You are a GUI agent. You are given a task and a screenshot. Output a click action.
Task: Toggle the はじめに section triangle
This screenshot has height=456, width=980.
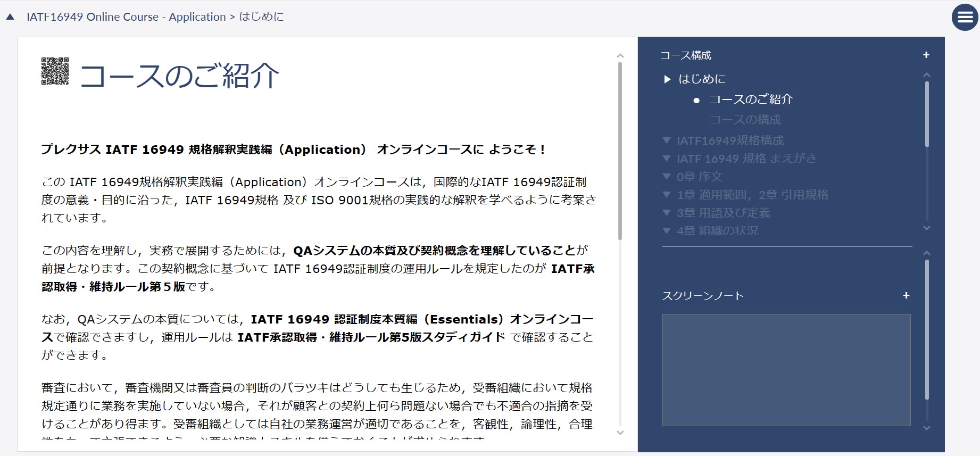coord(667,79)
